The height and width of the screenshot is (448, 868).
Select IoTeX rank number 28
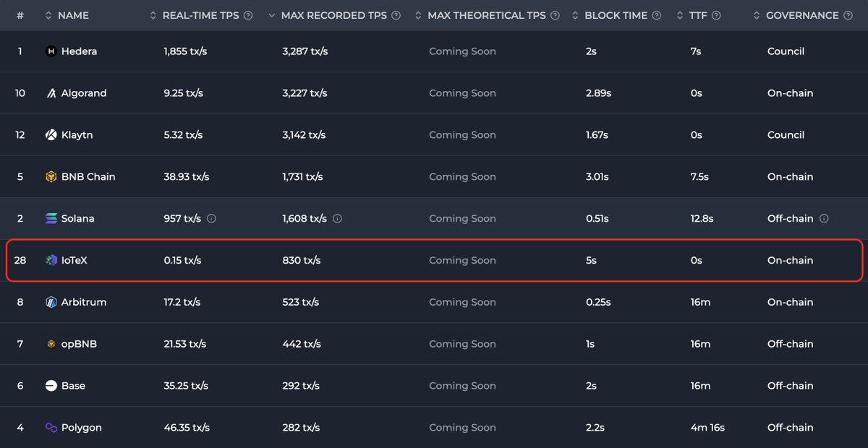[20, 260]
